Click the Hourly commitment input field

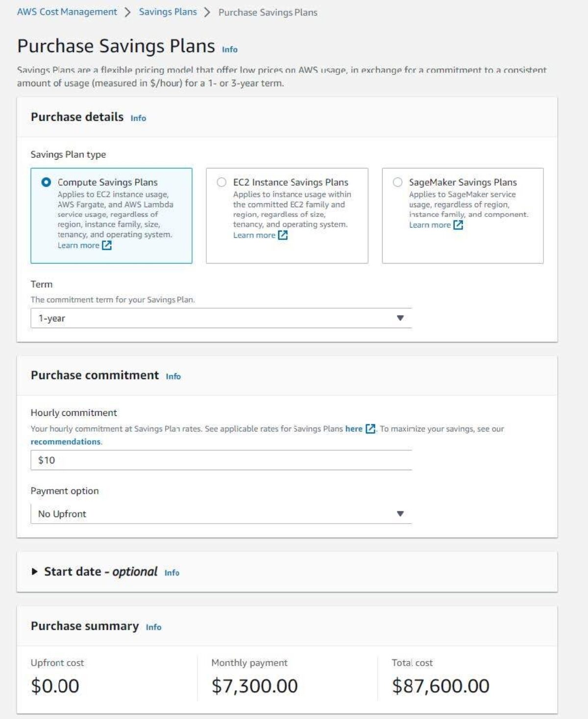[x=220, y=460]
